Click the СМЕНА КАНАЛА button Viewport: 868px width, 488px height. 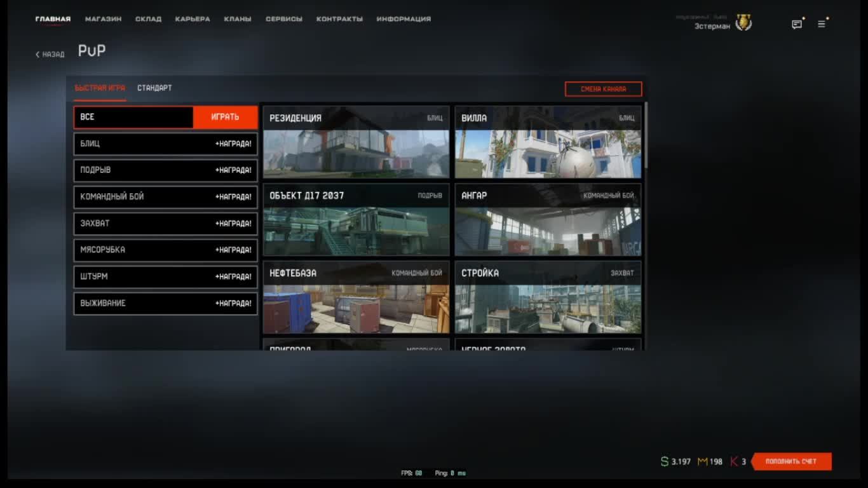coord(604,89)
